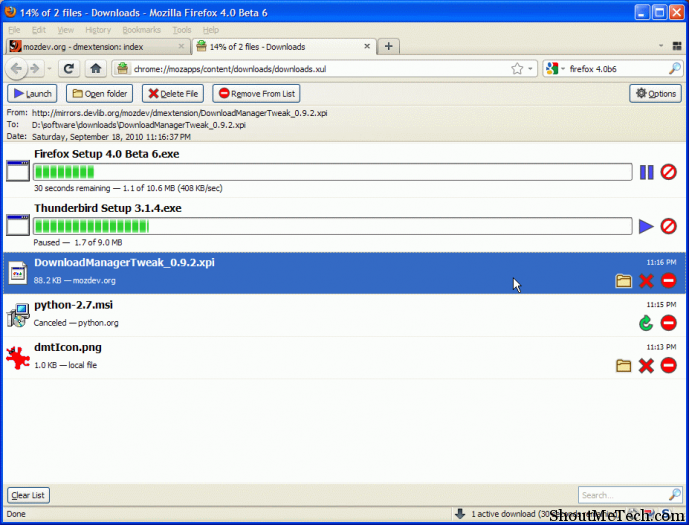Open the Tools menu
This screenshot has width=689, height=525.
pyautogui.click(x=181, y=30)
